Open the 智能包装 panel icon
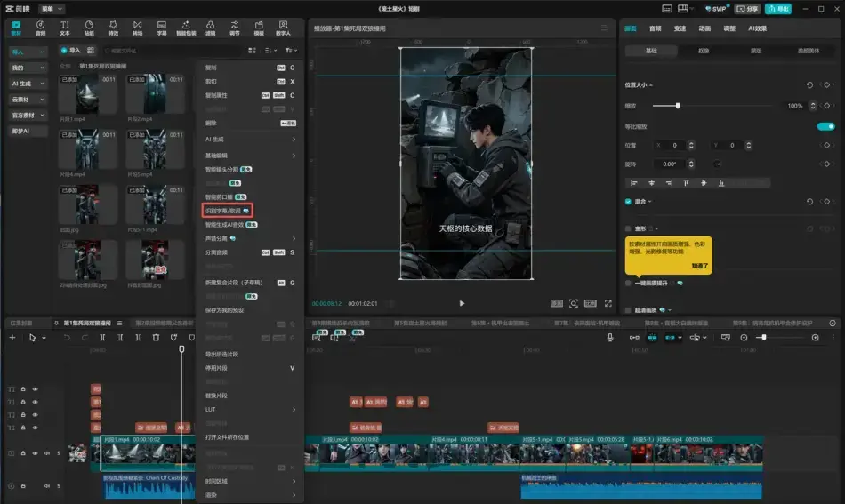The width and height of the screenshot is (845, 504). pyautogui.click(x=186, y=28)
